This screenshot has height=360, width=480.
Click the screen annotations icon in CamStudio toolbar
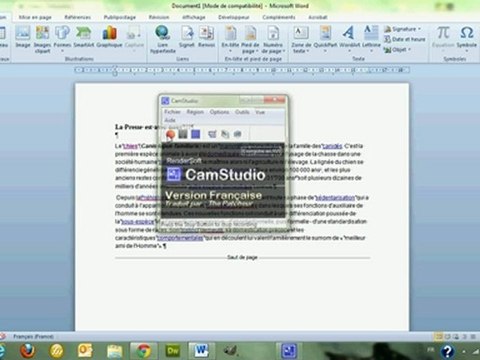click(237, 134)
